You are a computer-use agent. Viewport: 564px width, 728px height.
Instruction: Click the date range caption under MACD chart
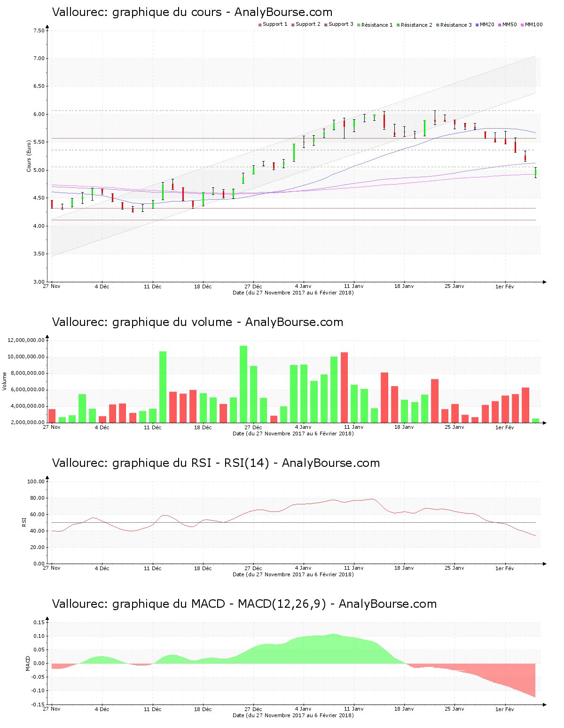click(x=293, y=715)
